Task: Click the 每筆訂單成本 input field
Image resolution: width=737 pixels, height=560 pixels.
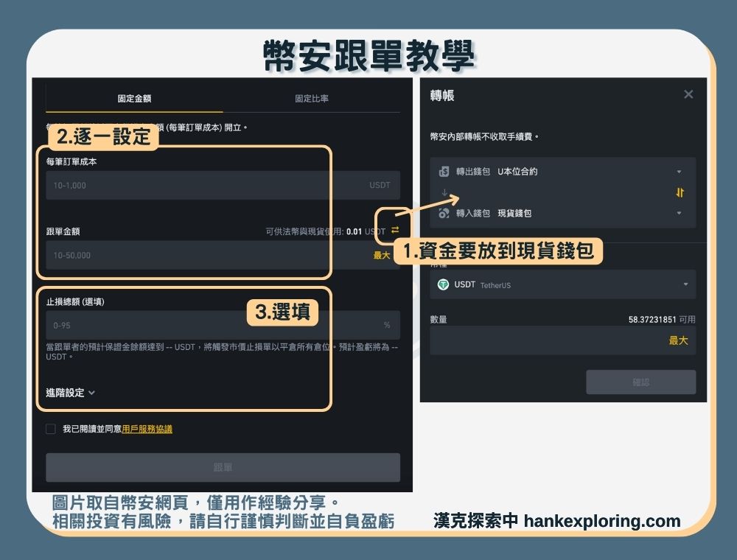Action: 223,185
